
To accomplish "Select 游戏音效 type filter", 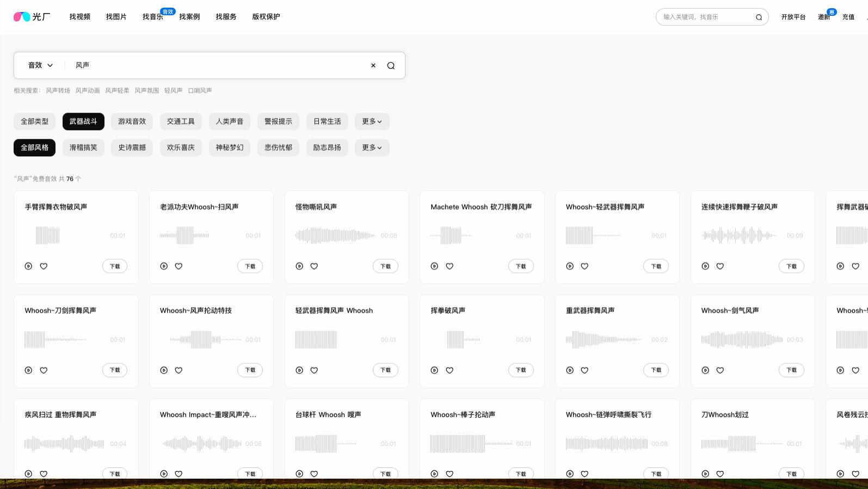I will pos(132,121).
